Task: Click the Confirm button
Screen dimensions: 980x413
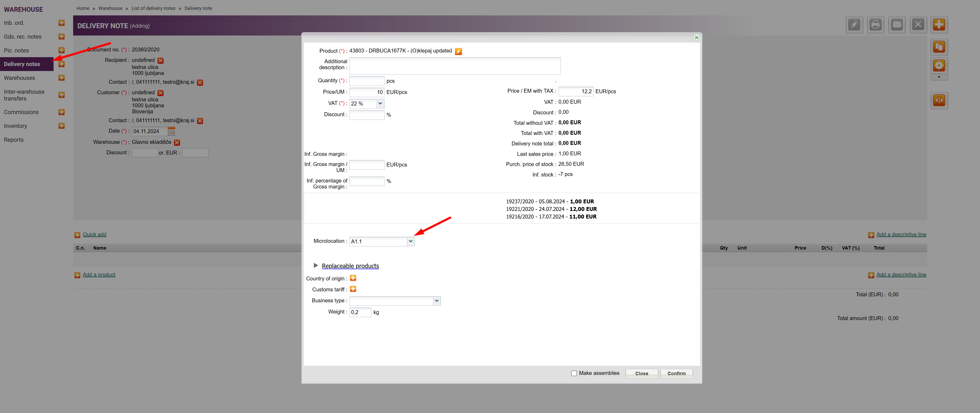Action: (x=676, y=374)
